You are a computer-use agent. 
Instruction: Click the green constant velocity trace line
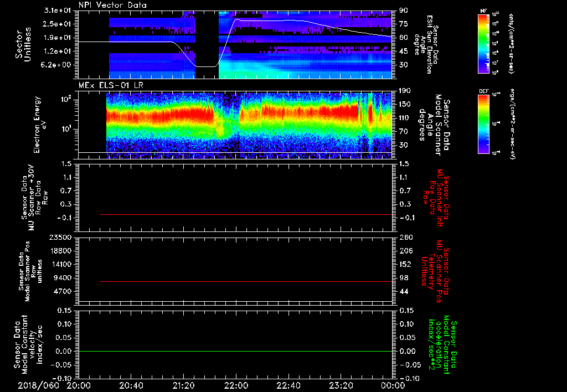tap(235, 351)
